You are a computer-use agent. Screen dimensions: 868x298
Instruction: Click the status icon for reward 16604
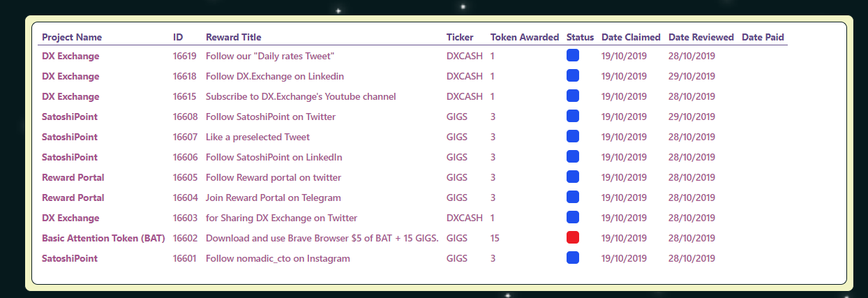pyautogui.click(x=573, y=198)
